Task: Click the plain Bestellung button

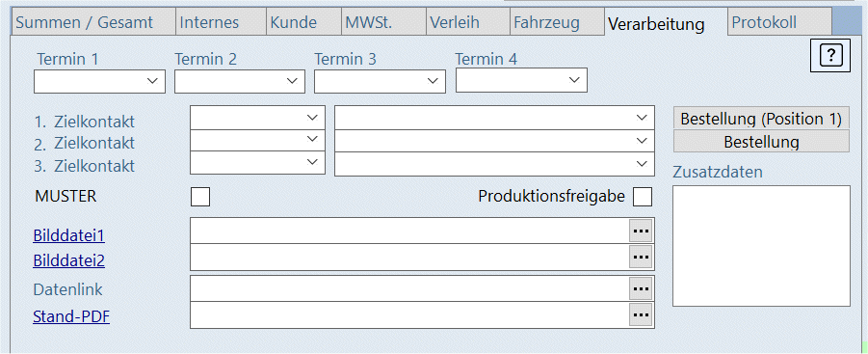Action: tap(761, 142)
